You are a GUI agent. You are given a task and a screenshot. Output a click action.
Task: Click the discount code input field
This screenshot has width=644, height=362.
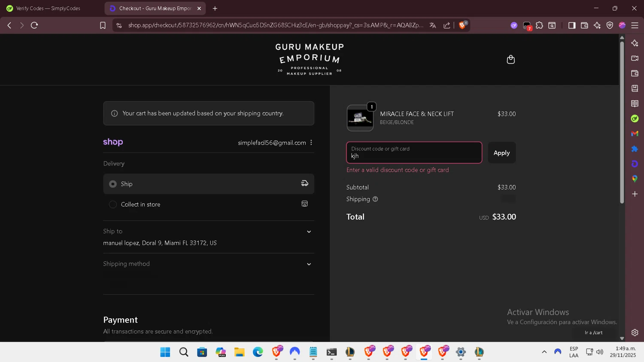414,153
